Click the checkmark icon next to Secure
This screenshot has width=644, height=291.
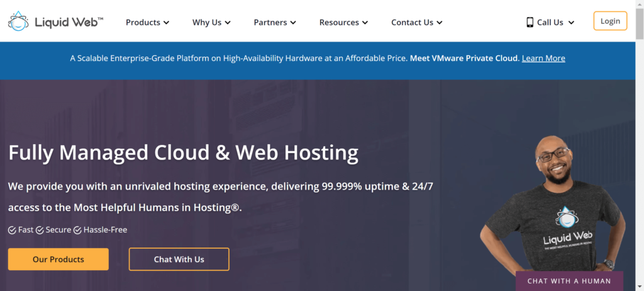tap(40, 230)
